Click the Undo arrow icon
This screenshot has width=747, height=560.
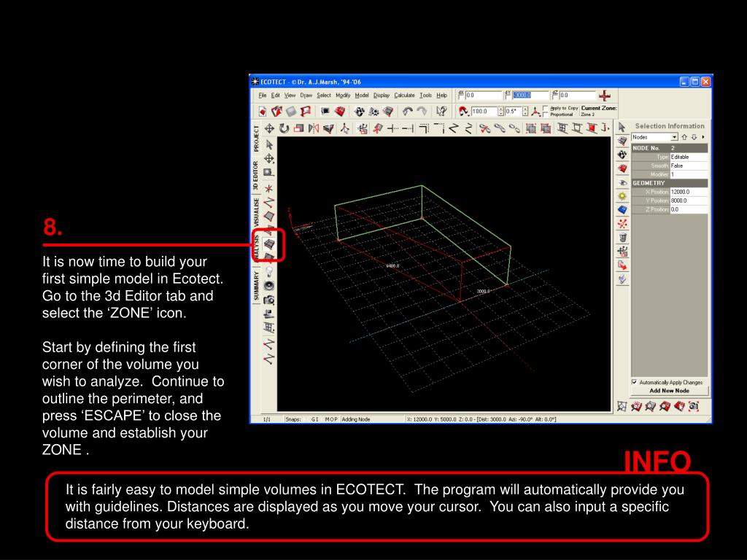click(x=407, y=112)
